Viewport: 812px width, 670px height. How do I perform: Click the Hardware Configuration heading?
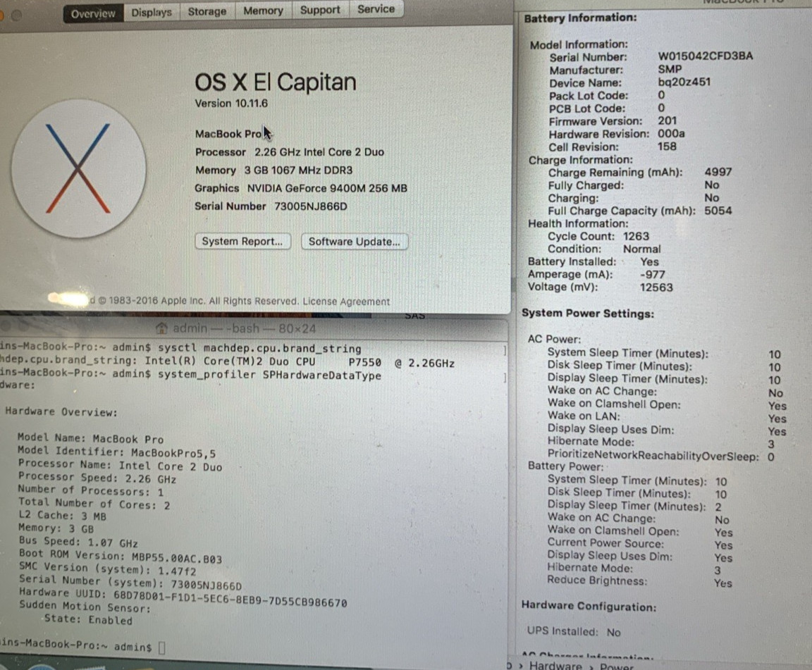(589, 607)
